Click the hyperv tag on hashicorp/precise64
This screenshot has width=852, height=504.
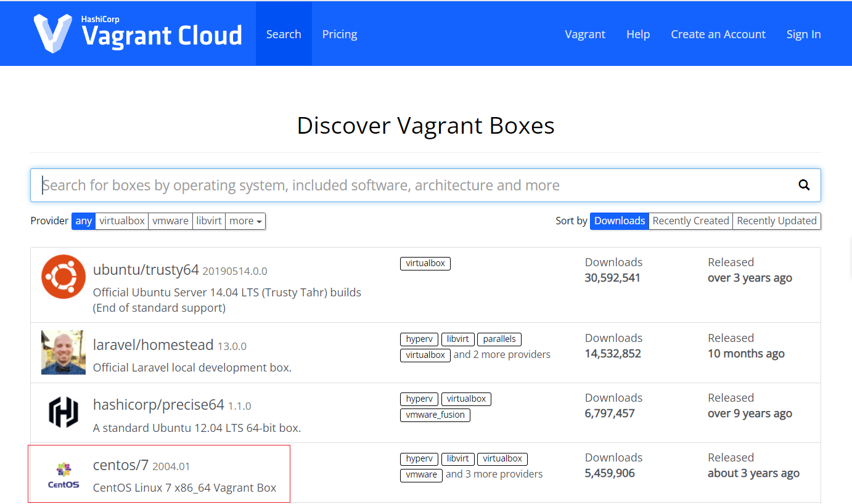coord(419,399)
